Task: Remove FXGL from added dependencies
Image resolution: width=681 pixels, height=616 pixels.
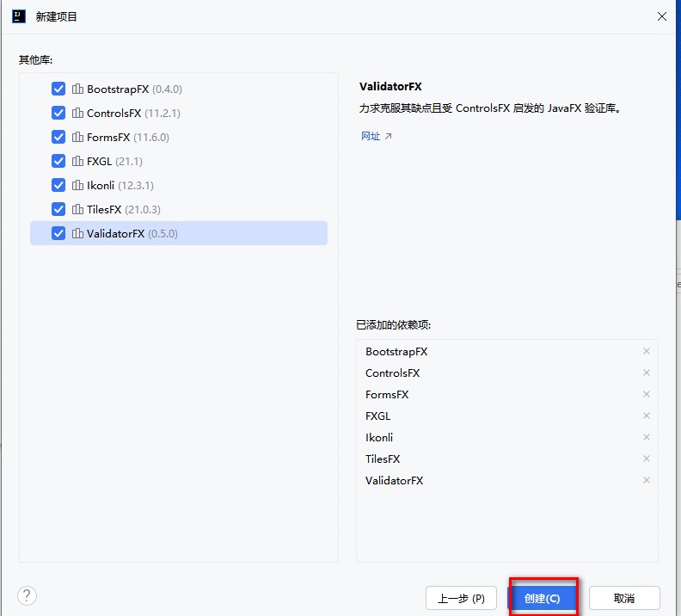Action: [x=647, y=416]
